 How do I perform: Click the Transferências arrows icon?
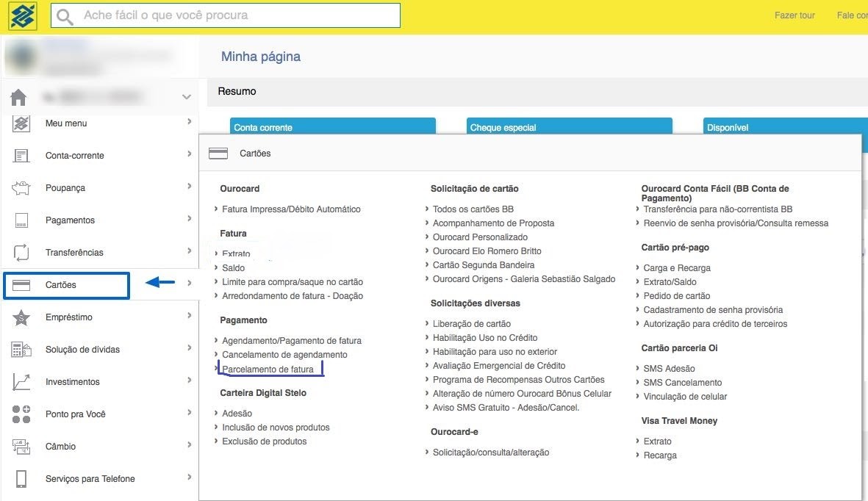pyautogui.click(x=21, y=253)
